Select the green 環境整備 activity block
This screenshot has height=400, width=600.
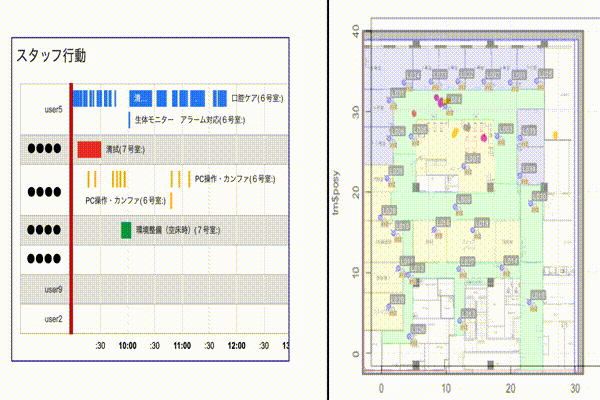point(126,230)
